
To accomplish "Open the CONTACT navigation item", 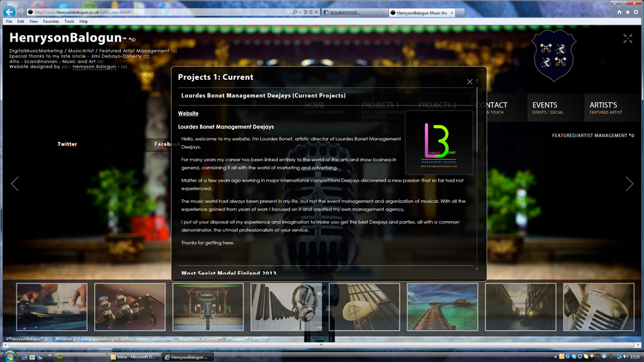I will [498, 107].
